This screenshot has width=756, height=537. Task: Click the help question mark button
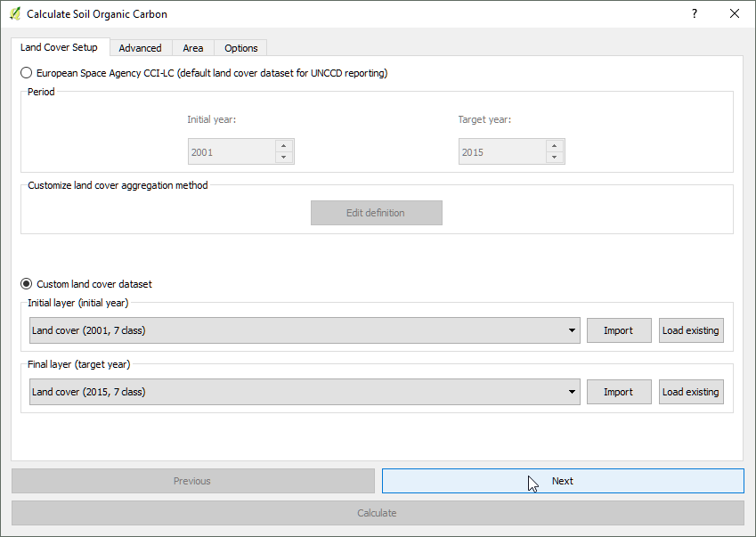694,14
